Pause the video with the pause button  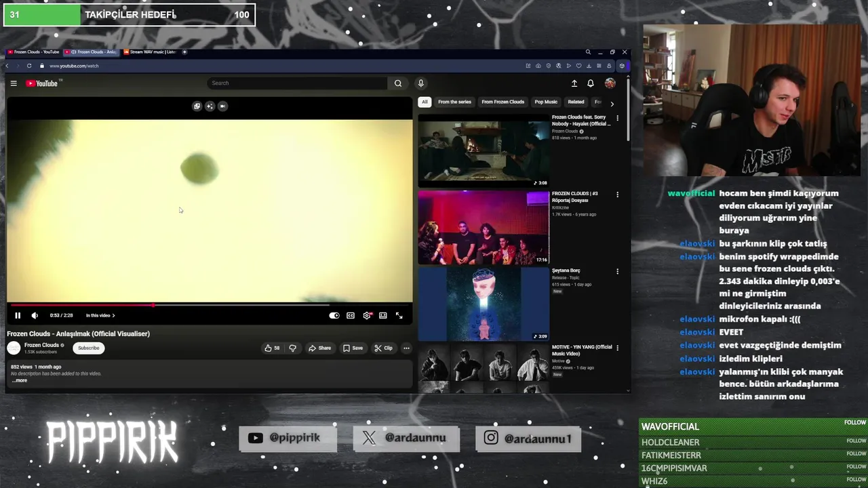point(18,315)
